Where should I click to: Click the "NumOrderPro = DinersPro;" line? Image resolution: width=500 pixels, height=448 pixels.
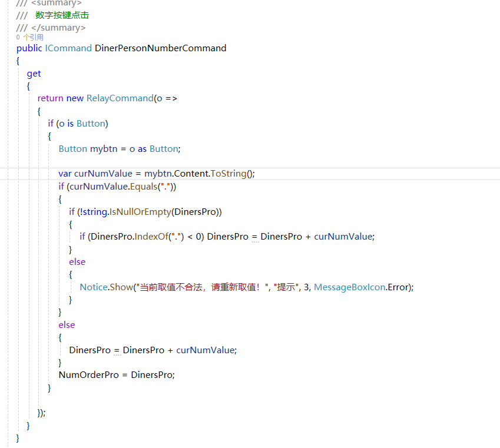coord(117,375)
